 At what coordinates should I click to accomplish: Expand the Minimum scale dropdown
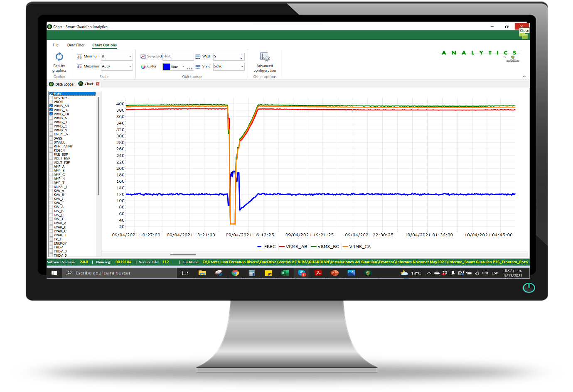click(x=130, y=56)
